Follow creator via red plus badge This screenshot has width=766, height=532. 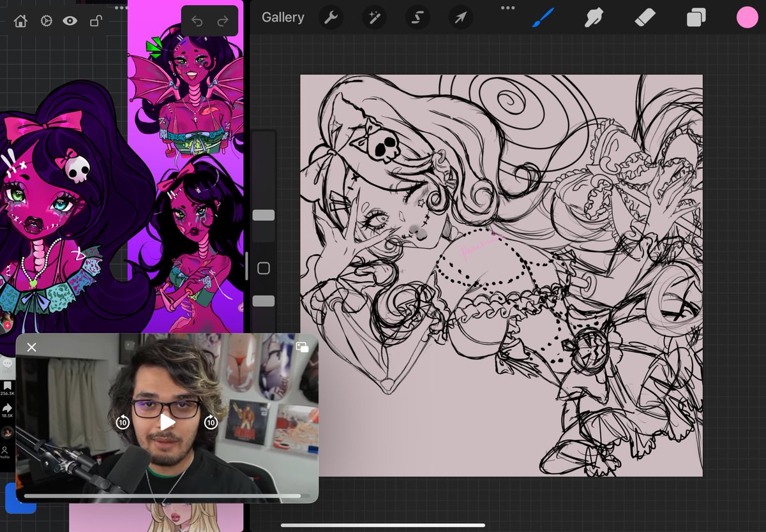point(7,325)
